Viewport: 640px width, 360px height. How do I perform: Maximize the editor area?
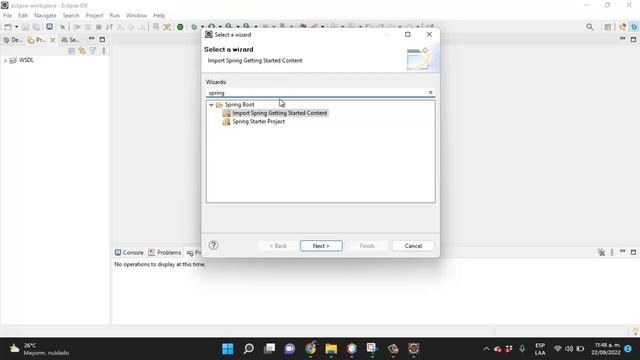click(x=633, y=40)
